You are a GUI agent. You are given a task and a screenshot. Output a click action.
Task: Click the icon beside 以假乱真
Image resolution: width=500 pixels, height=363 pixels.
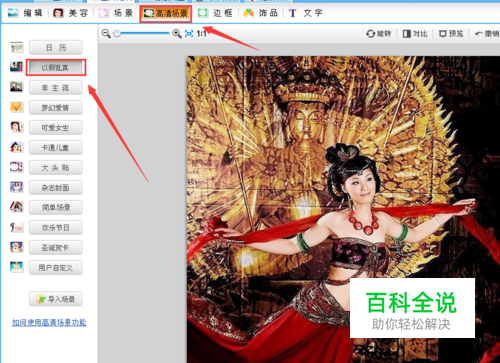point(16,67)
